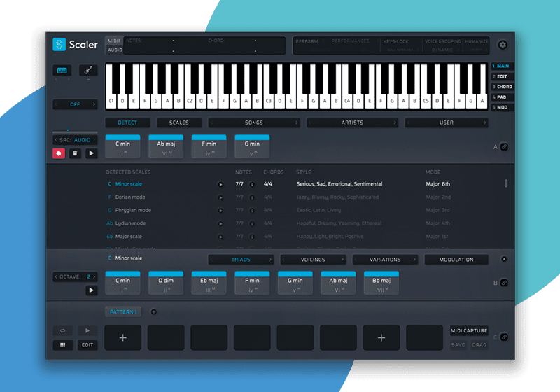Select the DETECT tab
This screenshot has width=560, height=392.
tap(127, 122)
